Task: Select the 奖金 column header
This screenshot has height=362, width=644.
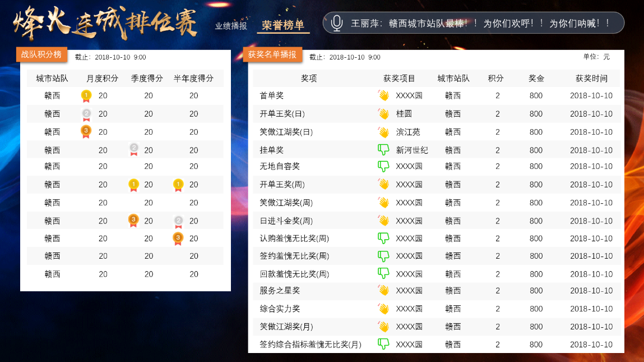Action: (536, 78)
